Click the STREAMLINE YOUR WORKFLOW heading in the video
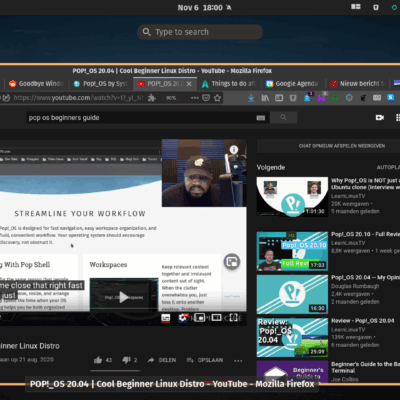The height and width of the screenshot is (400, 400). [80, 214]
